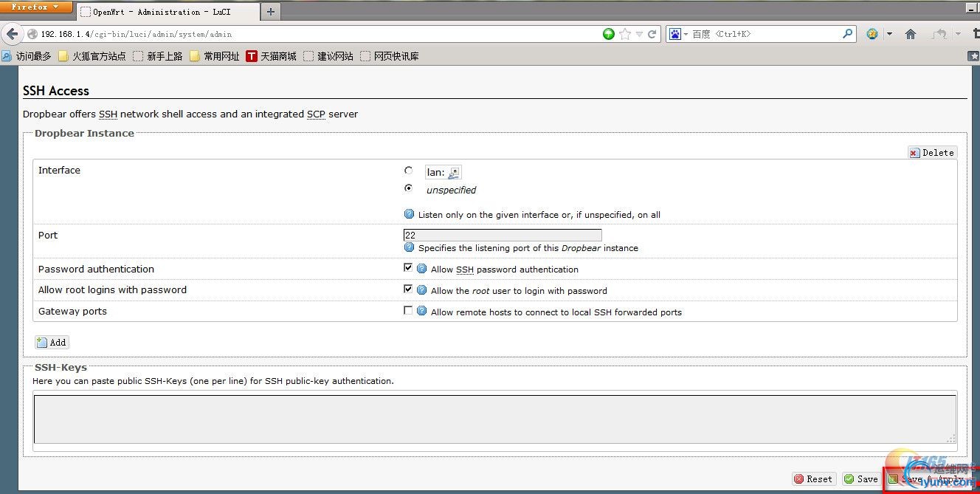
Task: Select the lan interface radio button
Action: [408, 171]
